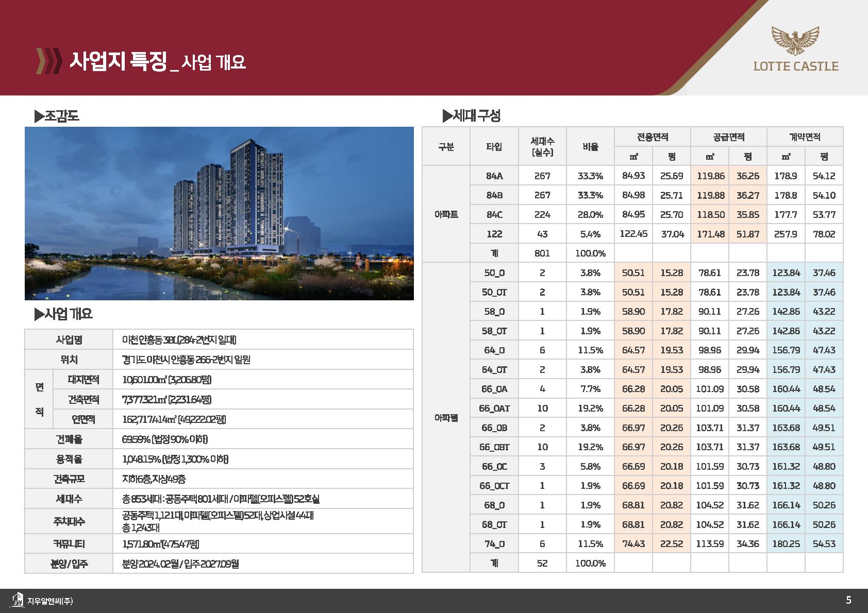
Task: Click the 58_O type cell
Action: click(x=494, y=311)
